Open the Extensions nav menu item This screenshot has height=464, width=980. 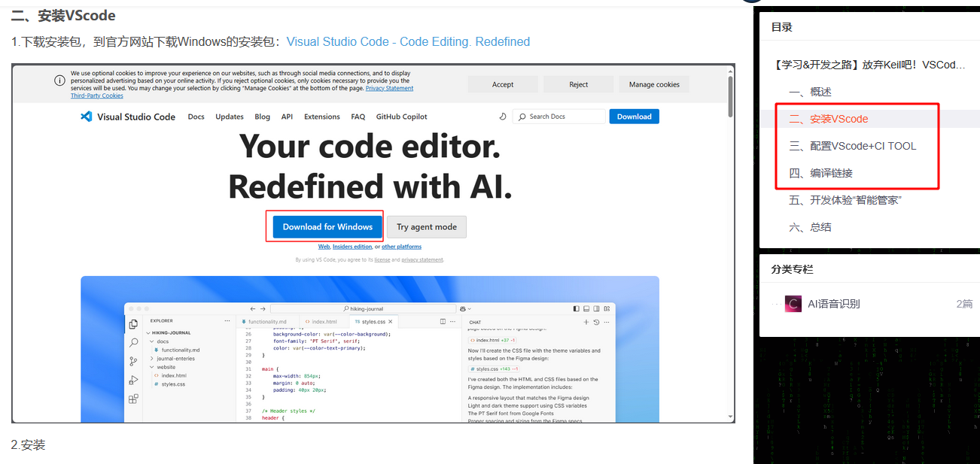click(322, 117)
